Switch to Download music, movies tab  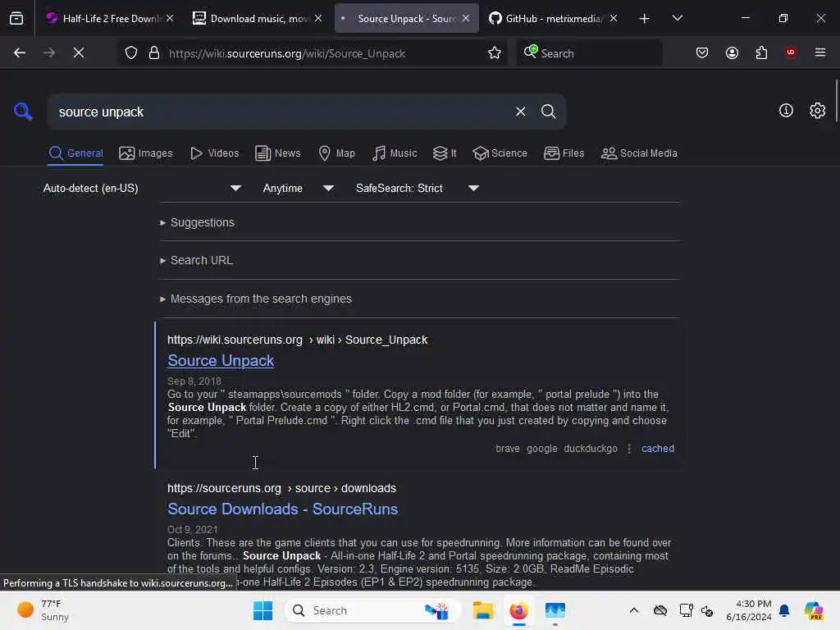point(258,18)
